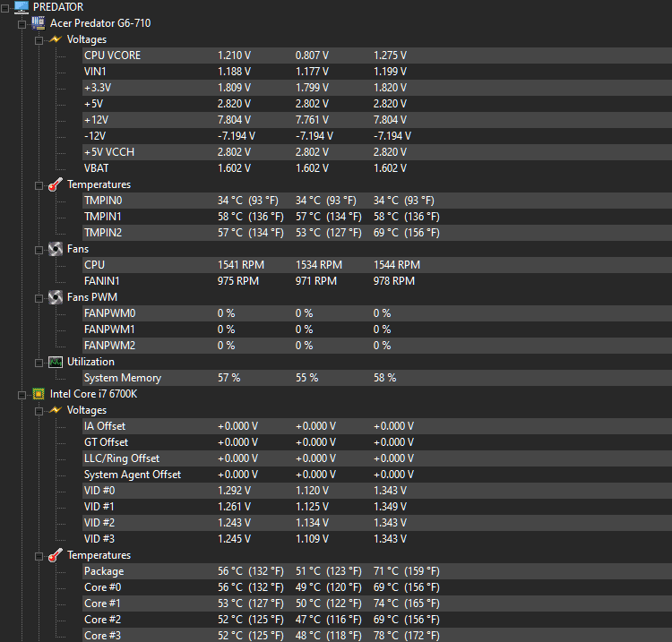Click the 978 RPM FANIN1 maximum value
The width and height of the screenshot is (672, 642).
[x=394, y=281]
